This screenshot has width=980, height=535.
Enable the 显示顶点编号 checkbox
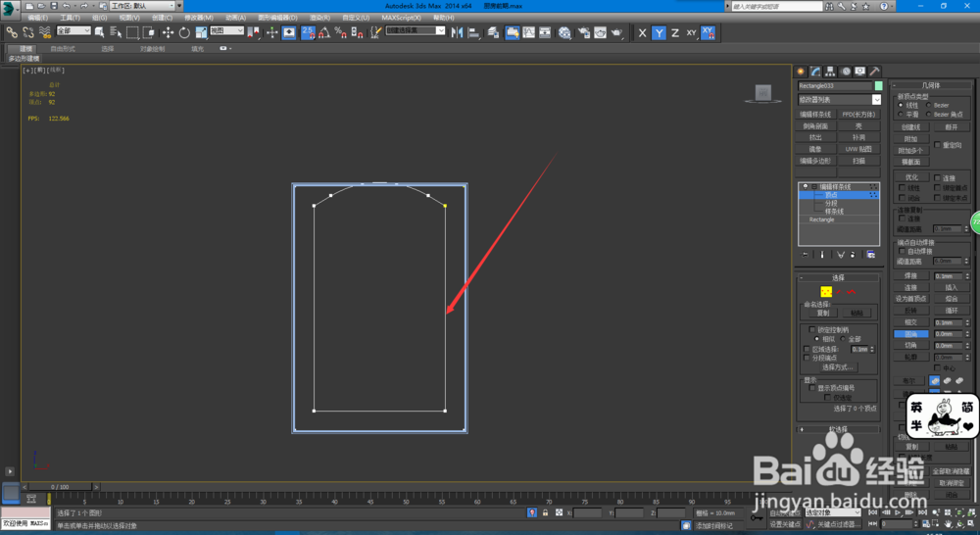click(811, 388)
